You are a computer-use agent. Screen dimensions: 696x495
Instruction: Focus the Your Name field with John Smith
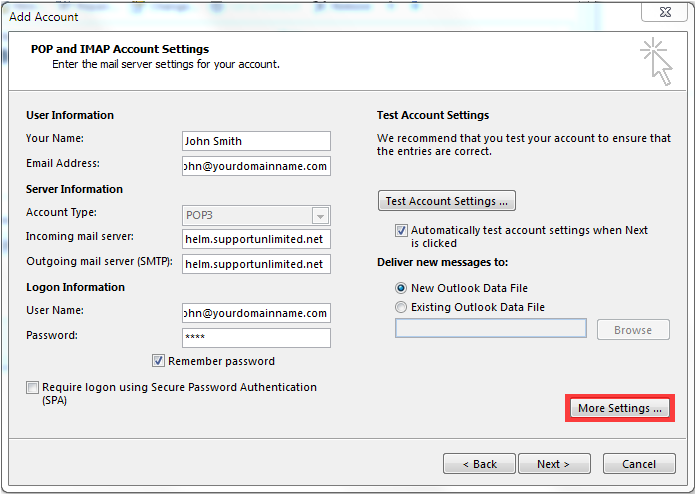point(256,141)
